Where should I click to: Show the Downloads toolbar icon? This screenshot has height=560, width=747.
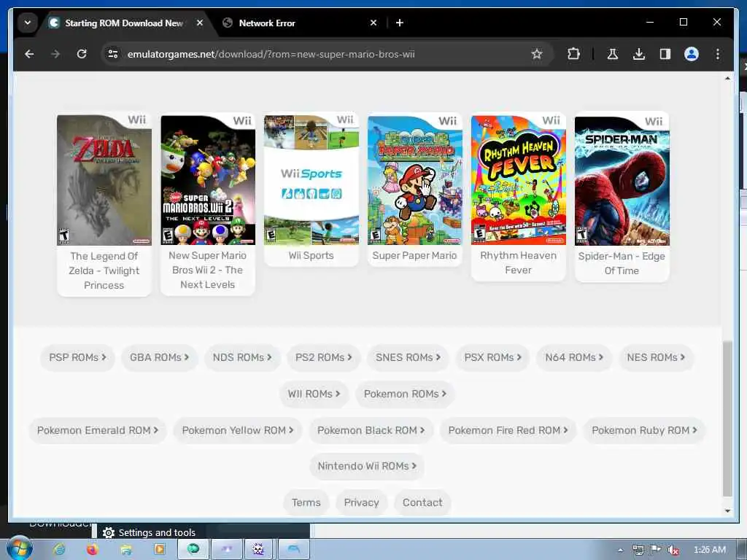pyautogui.click(x=639, y=54)
